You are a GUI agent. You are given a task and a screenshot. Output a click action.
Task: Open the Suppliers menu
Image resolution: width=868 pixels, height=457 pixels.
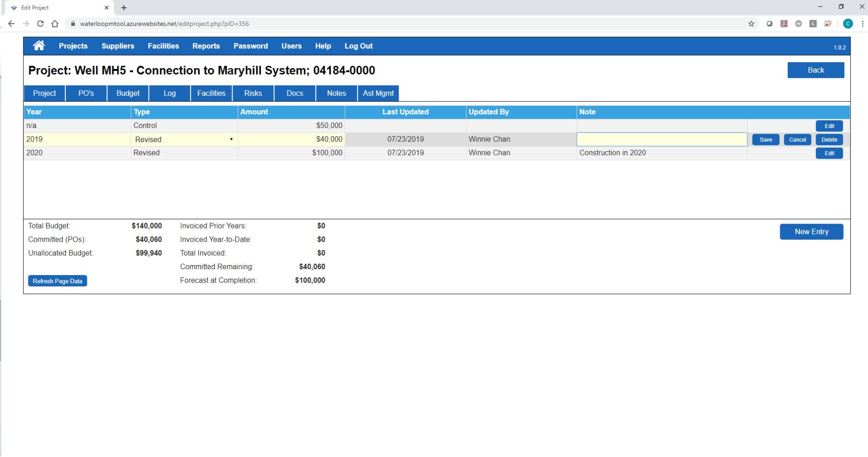click(x=118, y=46)
